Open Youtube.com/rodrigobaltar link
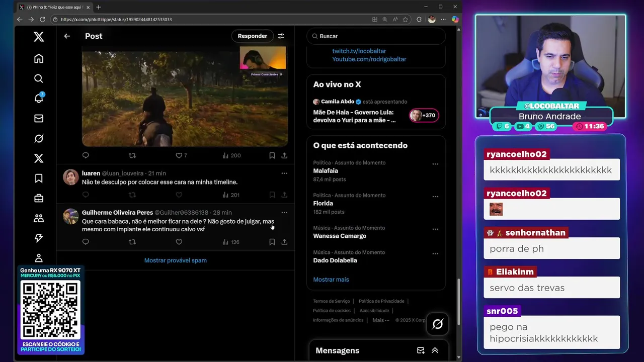The width and height of the screenshot is (644, 362). click(x=369, y=59)
